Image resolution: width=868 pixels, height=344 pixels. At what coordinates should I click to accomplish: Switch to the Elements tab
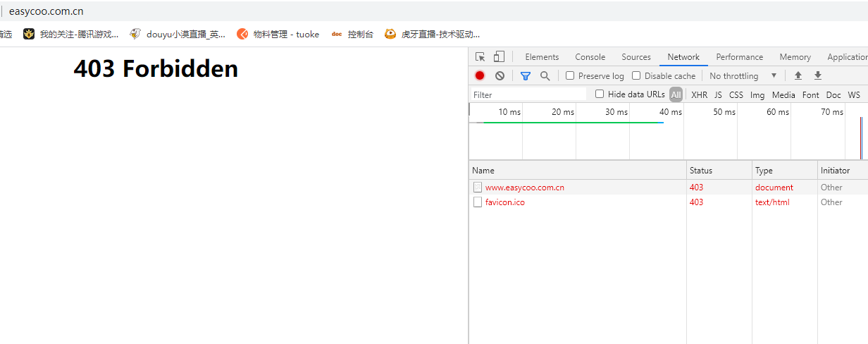point(542,57)
